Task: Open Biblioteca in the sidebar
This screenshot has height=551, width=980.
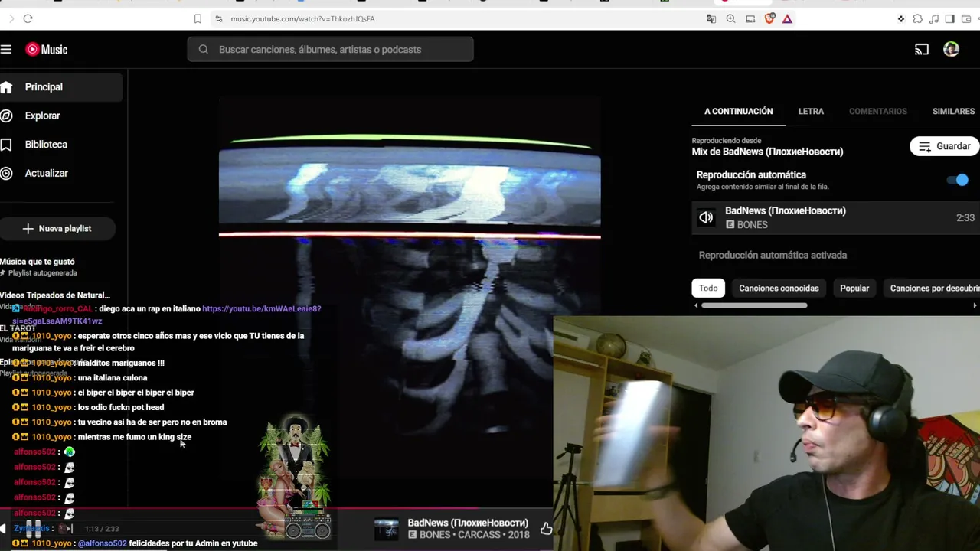Action: (x=61, y=145)
